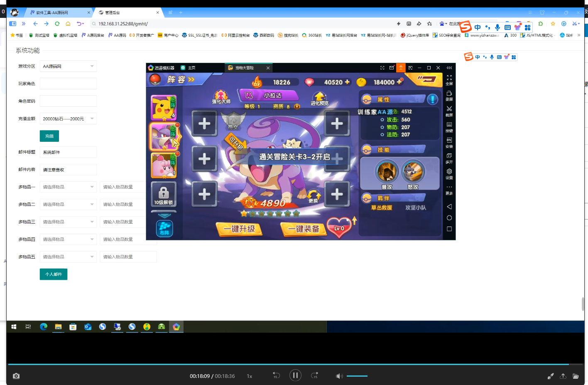
Task: Mute video with speaker icon
Action: click(x=339, y=376)
